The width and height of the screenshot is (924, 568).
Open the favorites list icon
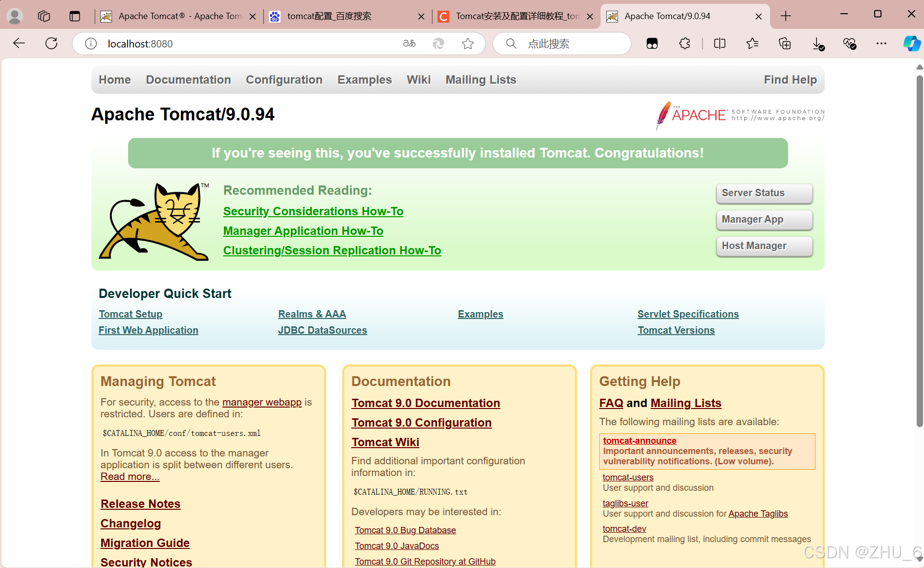tap(752, 44)
